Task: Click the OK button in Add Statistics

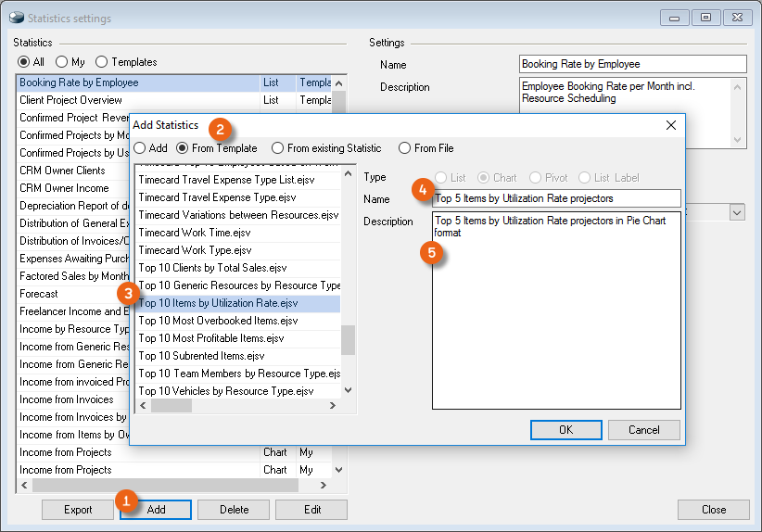Action: [565, 430]
